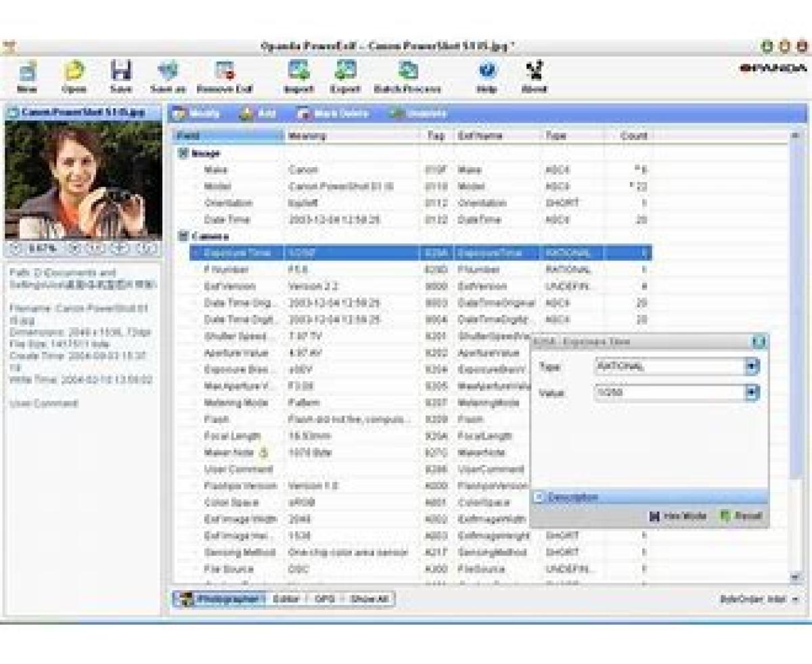This screenshot has width=812, height=664.
Task: Switch to the GPS tab
Action: [x=324, y=599]
